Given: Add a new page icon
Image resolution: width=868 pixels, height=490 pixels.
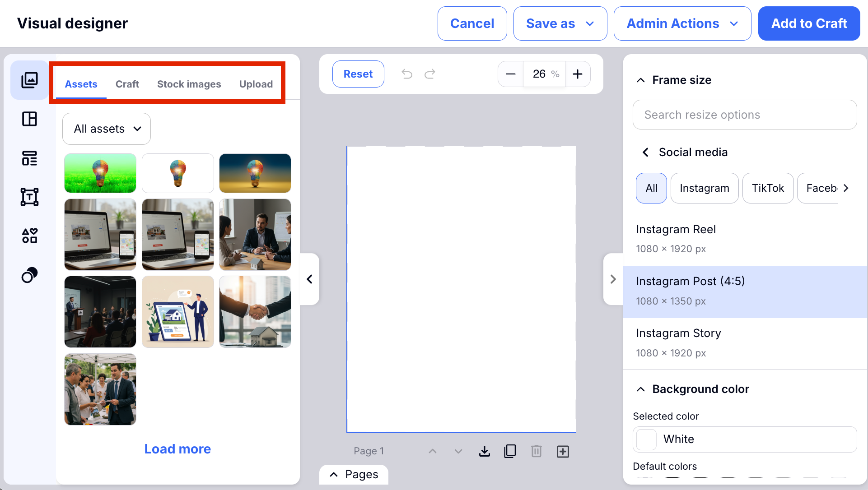Looking at the screenshot, I should tap(563, 451).
